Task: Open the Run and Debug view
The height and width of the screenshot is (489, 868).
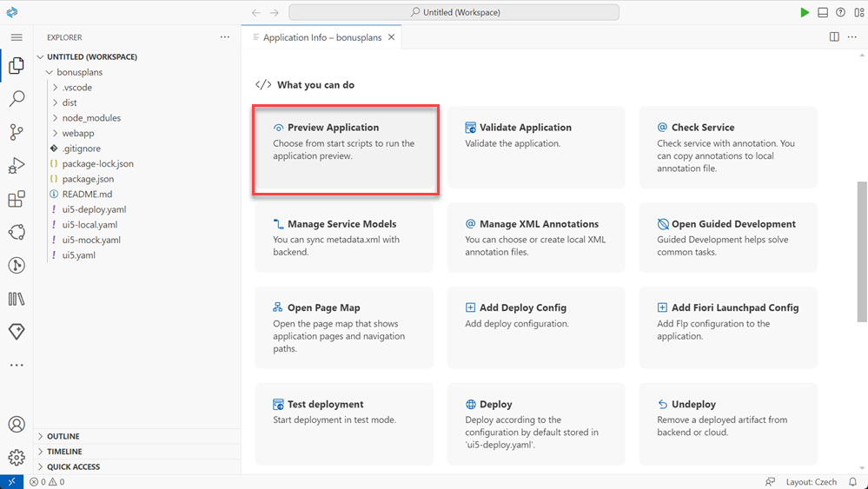Action: [17, 165]
